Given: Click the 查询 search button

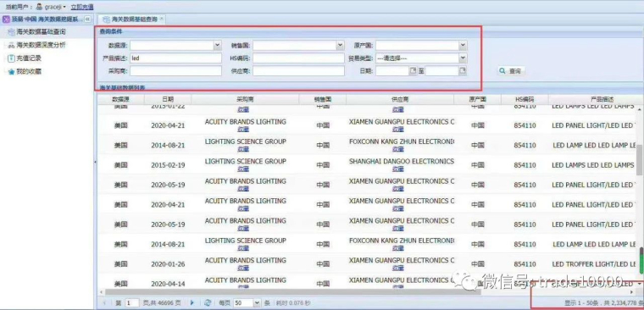Looking at the screenshot, I should pos(511,71).
